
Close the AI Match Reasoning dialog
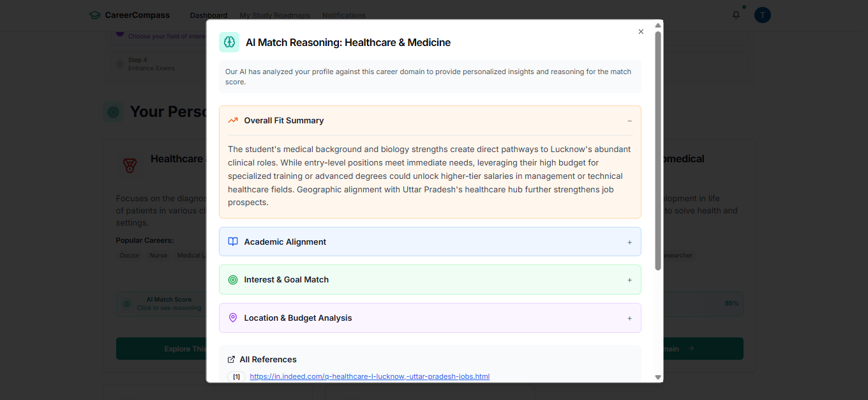point(641,32)
